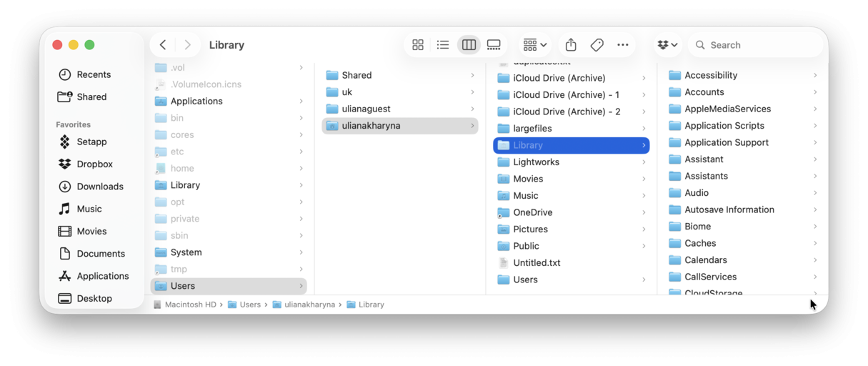This screenshot has height=366, width=868.
Task: Switch to column view
Action: pos(469,44)
